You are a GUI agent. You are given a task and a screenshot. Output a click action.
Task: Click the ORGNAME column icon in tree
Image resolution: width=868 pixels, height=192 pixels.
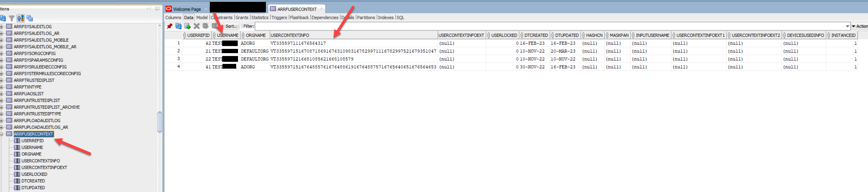(17, 154)
